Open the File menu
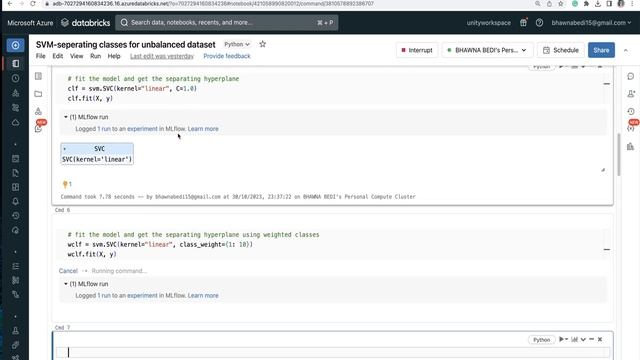 pos(40,56)
